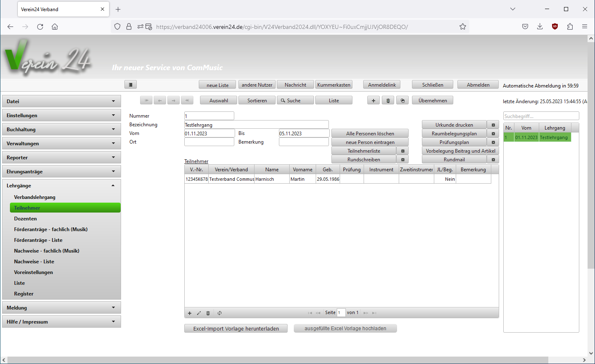The width and height of the screenshot is (595, 364).
Task: Reload the browser page
Action: [40, 26]
